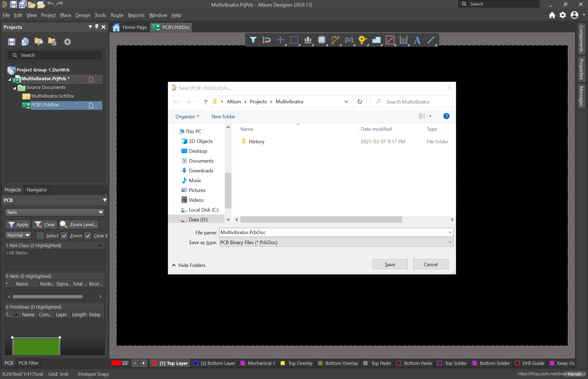588x379 pixels.
Task: Open the Align Objects bar-chart icon
Action: click(x=308, y=40)
